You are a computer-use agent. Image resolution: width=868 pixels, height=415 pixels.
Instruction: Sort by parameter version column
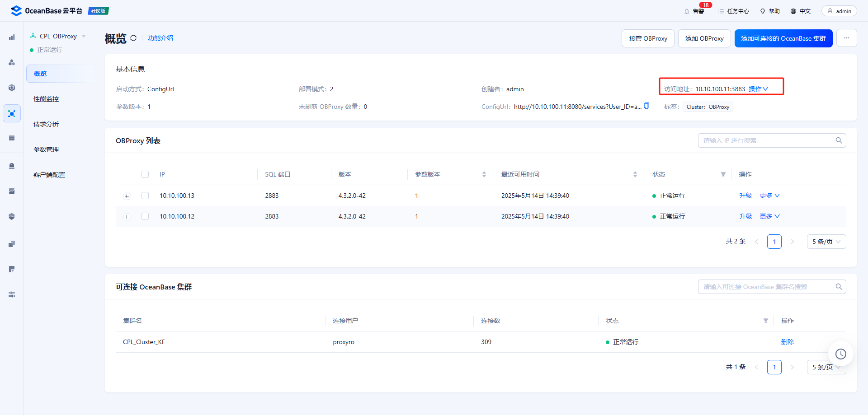pyautogui.click(x=484, y=174)
